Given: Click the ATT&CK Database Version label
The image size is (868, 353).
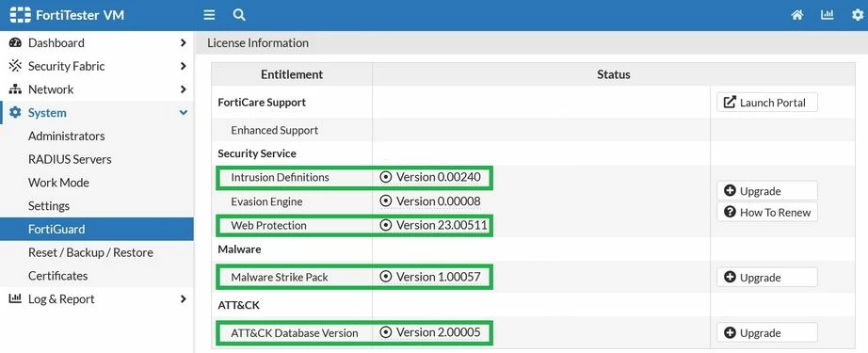Looking at the screenshot, I should pos(295,332).
